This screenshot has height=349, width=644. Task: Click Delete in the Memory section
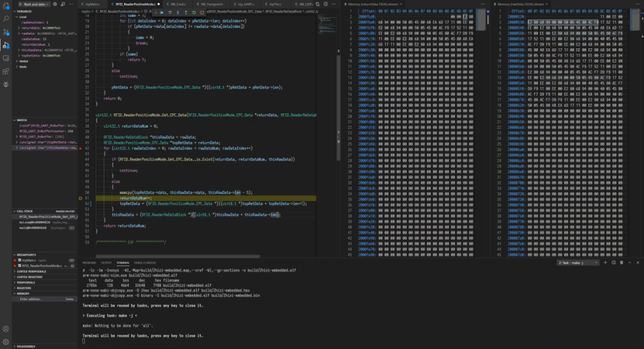point(70,299)
